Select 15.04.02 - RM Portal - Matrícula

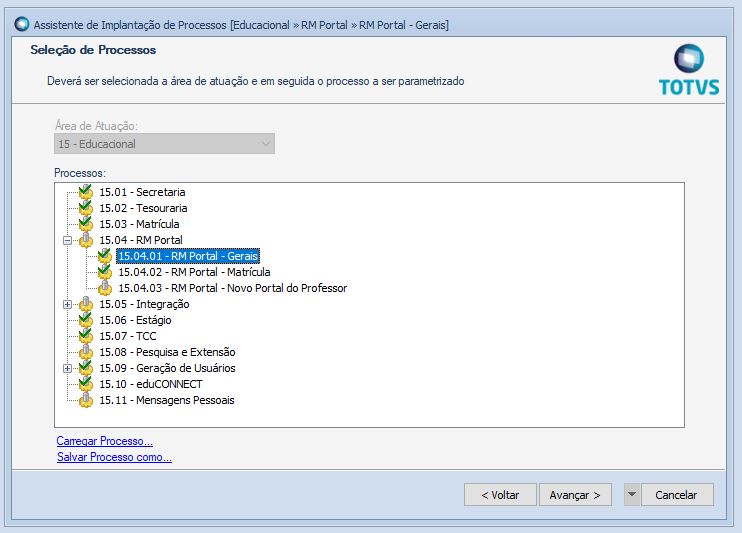[x=194, y=272]
